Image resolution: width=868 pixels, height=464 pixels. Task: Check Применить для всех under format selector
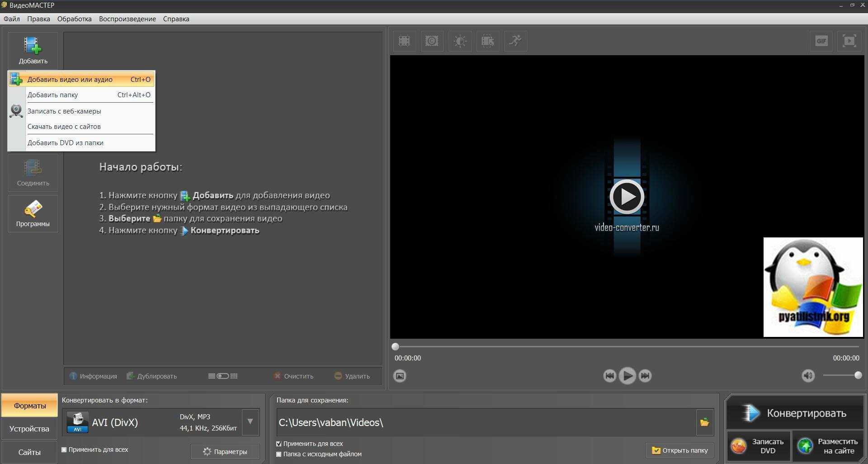(64, 450)
